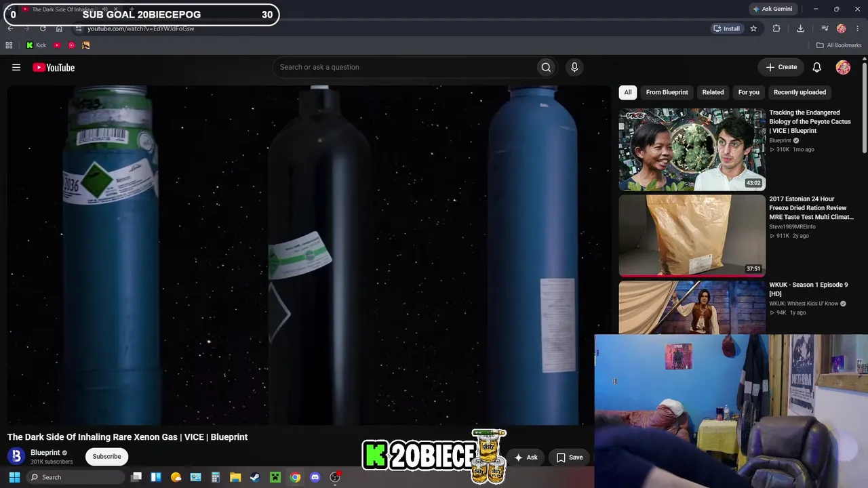This screenshot has width=868, height=488.
Task: Open the Create button
Action: tap(781, 67)
